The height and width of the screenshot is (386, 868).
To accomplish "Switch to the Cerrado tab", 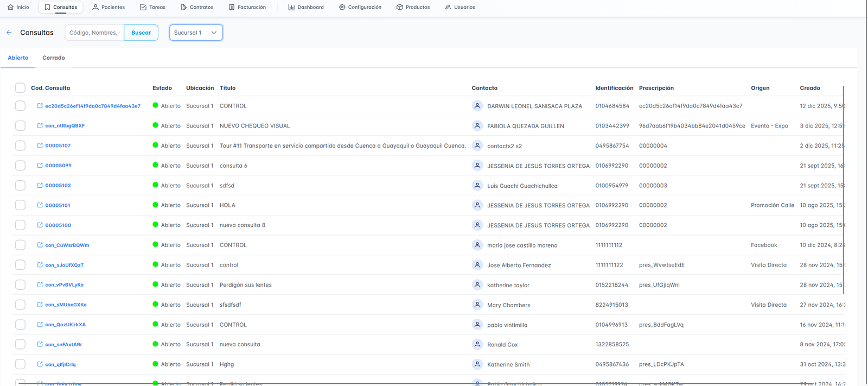I will 54,58.
